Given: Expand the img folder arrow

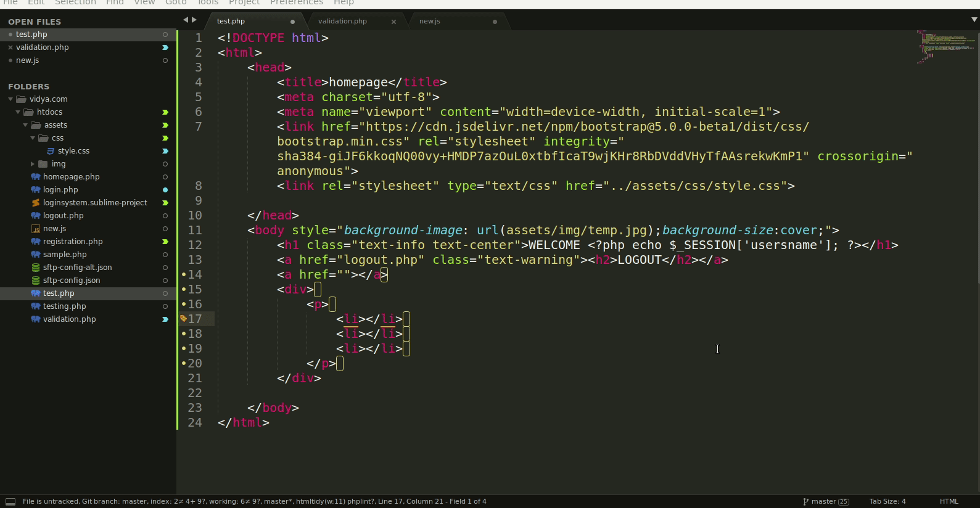Looking at the screenshot, I should (33, 164).
